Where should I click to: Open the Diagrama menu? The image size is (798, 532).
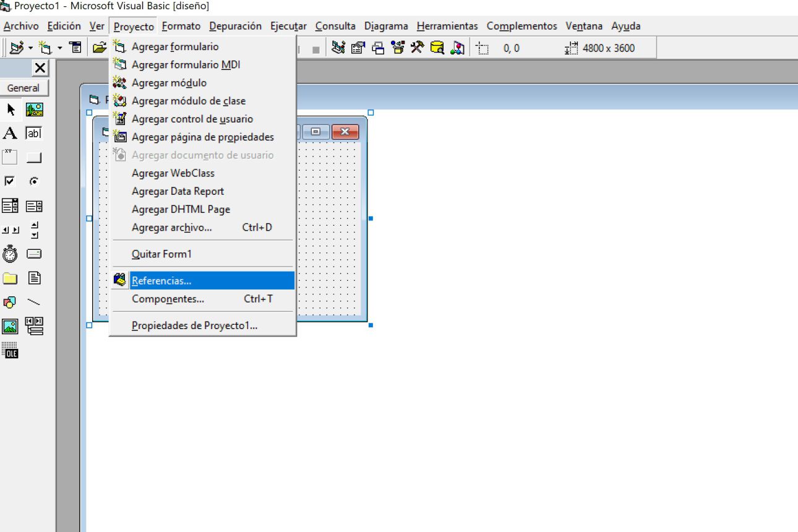pyautogui.click(x=386, y=26)
